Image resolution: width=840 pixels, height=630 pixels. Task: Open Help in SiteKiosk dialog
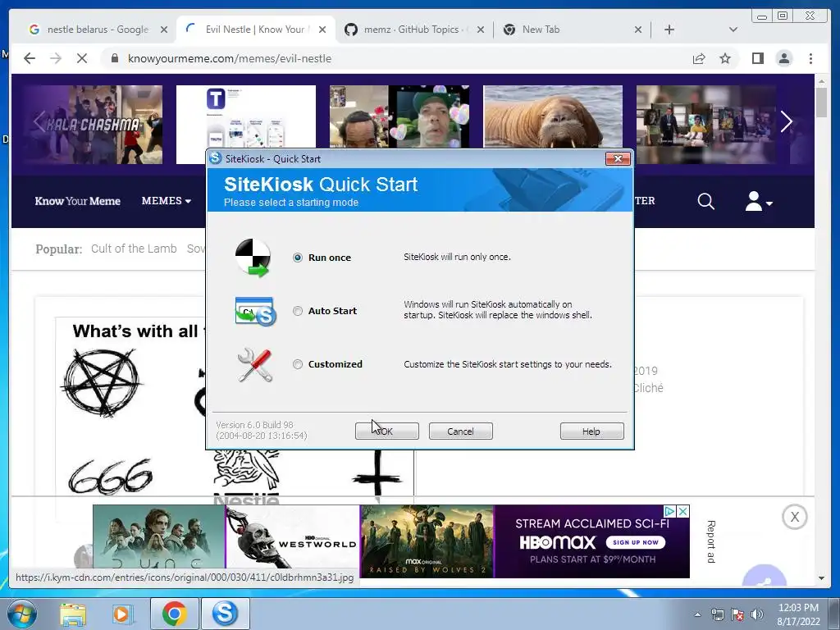[x=592, y=431]
